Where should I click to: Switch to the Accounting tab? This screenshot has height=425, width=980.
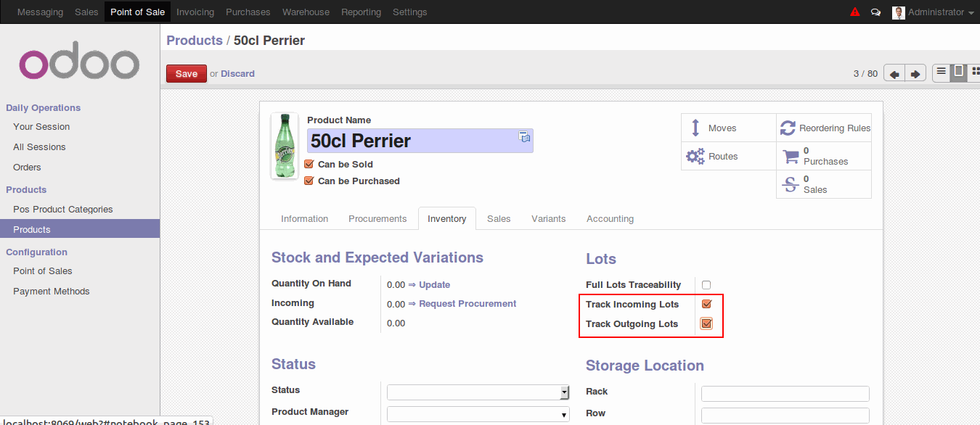(611, 218)
